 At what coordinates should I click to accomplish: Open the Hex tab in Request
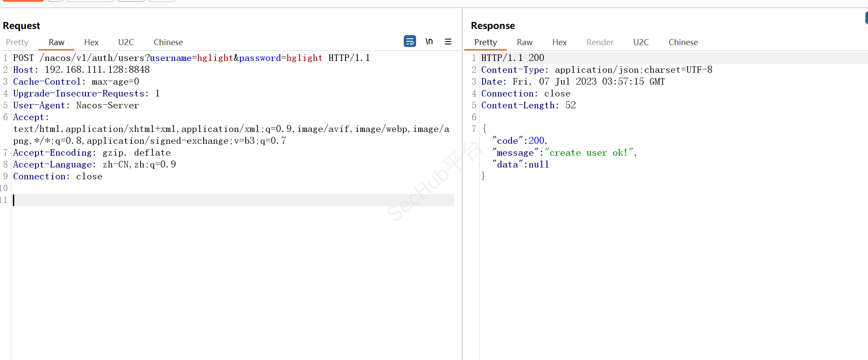[91, 42]
